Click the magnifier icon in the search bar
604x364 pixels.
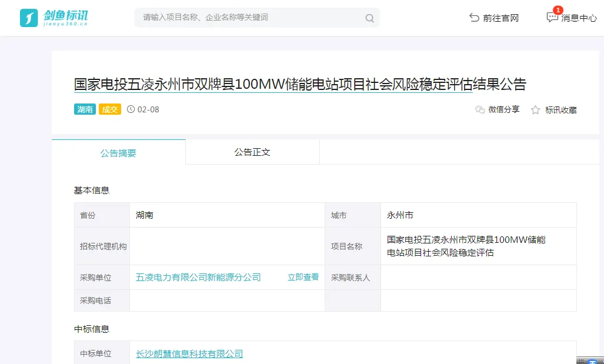click(369, 18)
